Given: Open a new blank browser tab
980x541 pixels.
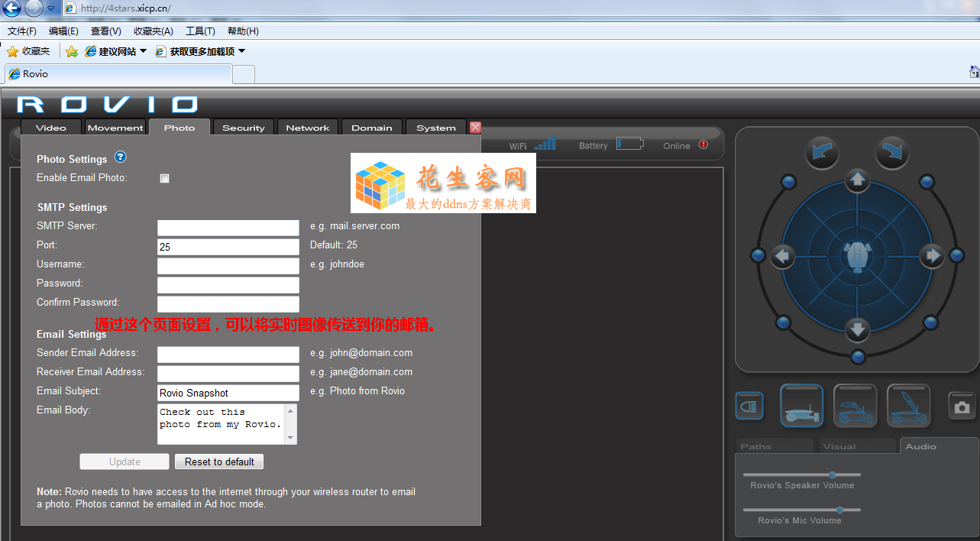Looking at the screenshot, I should pyautogui.click(x=244, y=74).
